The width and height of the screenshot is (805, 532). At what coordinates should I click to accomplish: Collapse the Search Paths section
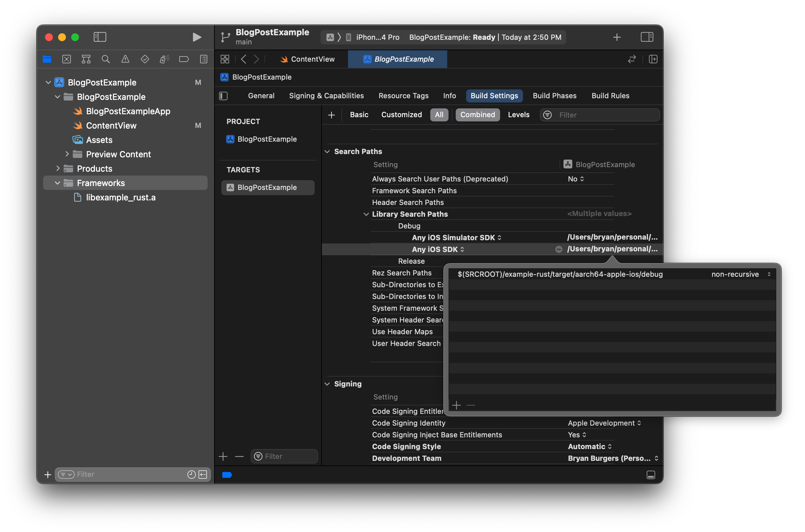pyautogui.click(x=327, y=152)
